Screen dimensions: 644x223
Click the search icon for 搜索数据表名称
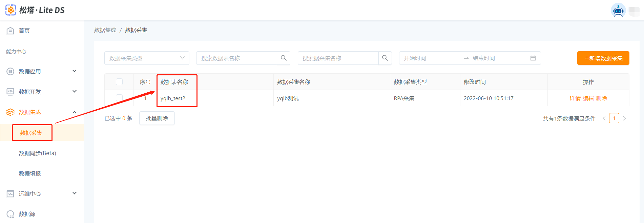[284, 58]
